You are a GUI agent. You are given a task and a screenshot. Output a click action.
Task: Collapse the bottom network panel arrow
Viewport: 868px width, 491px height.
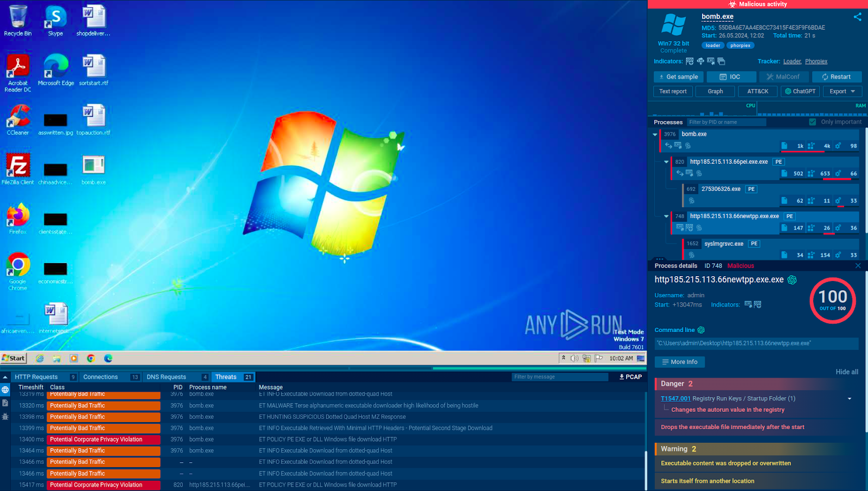(5, 377)
